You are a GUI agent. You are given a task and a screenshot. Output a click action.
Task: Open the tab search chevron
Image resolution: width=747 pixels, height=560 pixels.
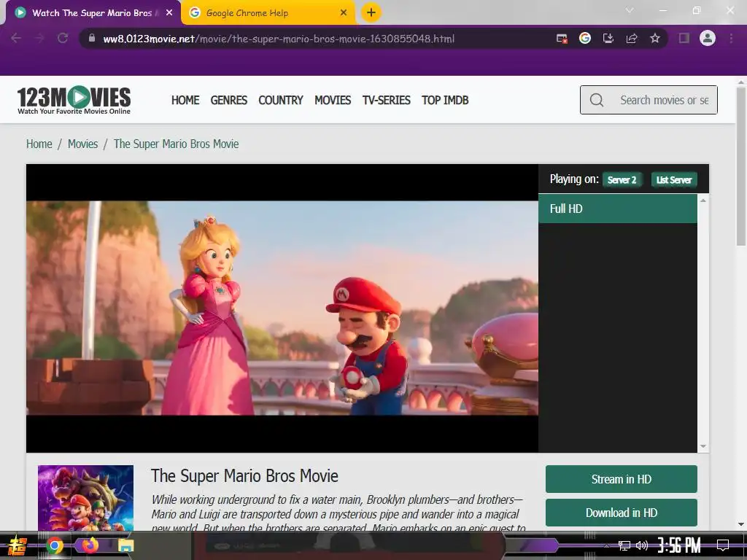(630, 10)
